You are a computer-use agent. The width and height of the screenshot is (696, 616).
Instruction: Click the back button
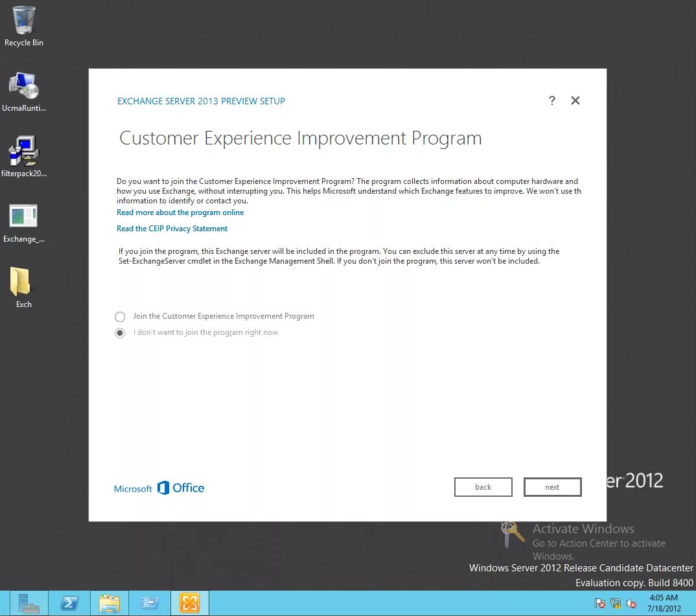pos(483,487)
